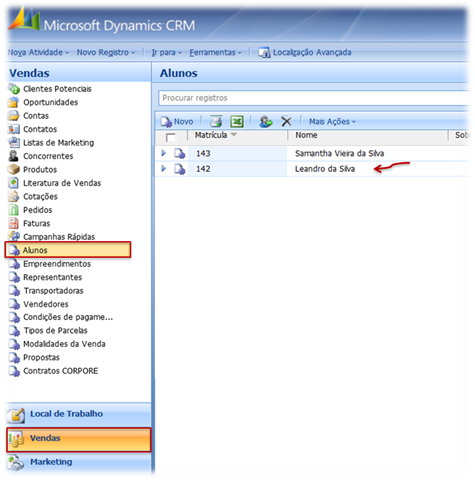Click the Oportunidades icon in the sidebar
The image size is (475, 480).
tap(14, 102)
